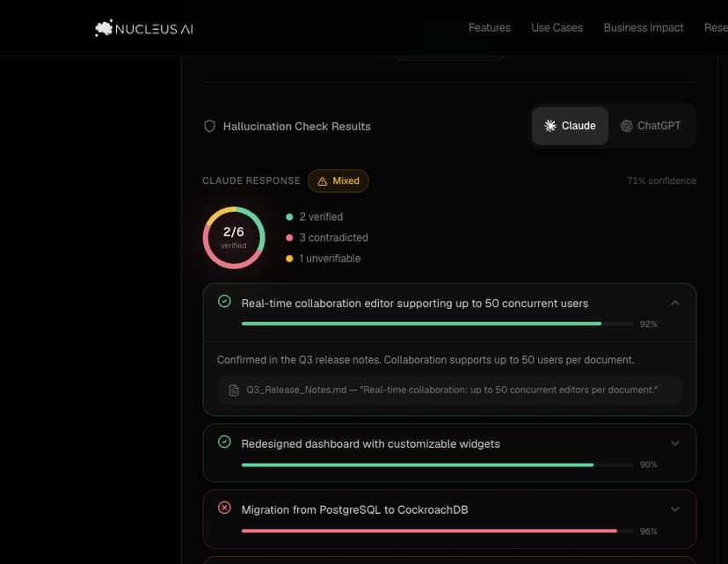The width and height of the screenshot is (728, 564).
Task: Click the green dot next to 2 verified
Action: (x=289, y=217)
